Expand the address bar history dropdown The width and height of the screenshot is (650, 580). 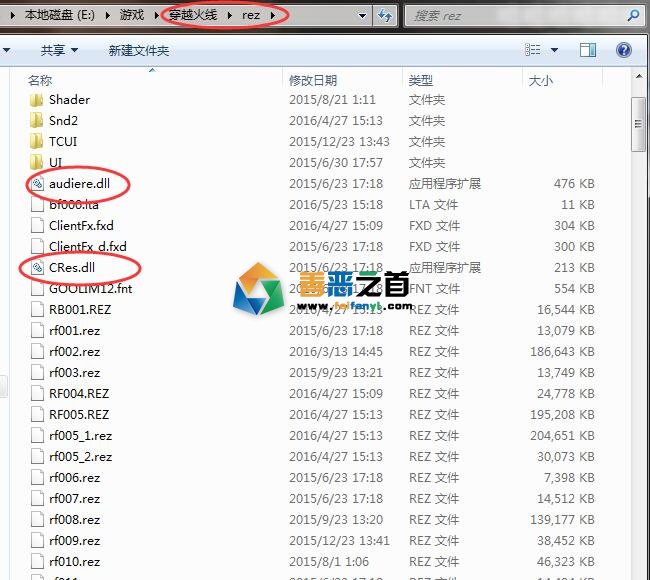click(x=362, y=16)
